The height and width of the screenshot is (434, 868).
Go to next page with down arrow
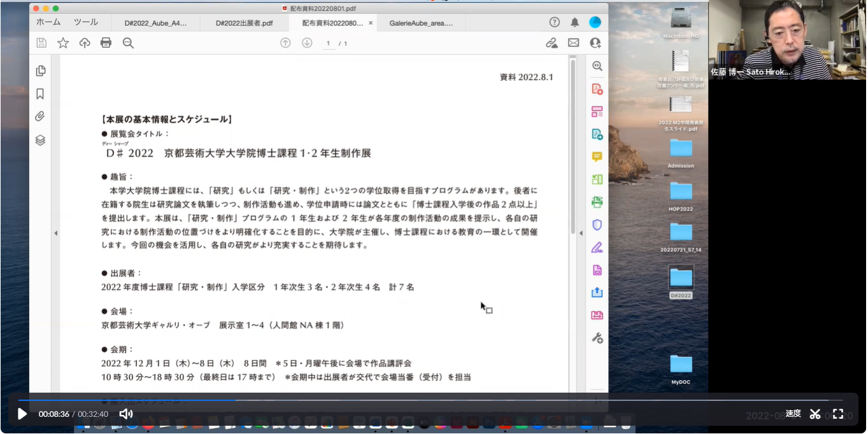coord(307,43)
